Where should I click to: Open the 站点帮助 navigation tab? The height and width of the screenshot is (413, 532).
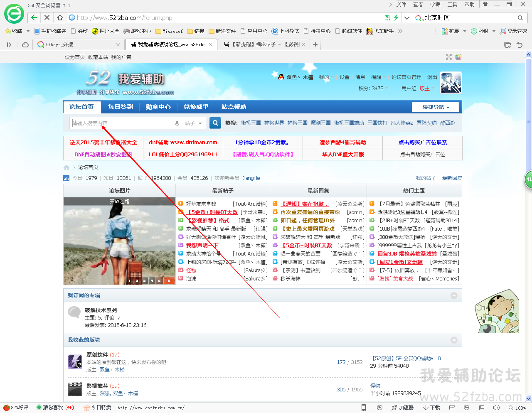pos(234,107)
